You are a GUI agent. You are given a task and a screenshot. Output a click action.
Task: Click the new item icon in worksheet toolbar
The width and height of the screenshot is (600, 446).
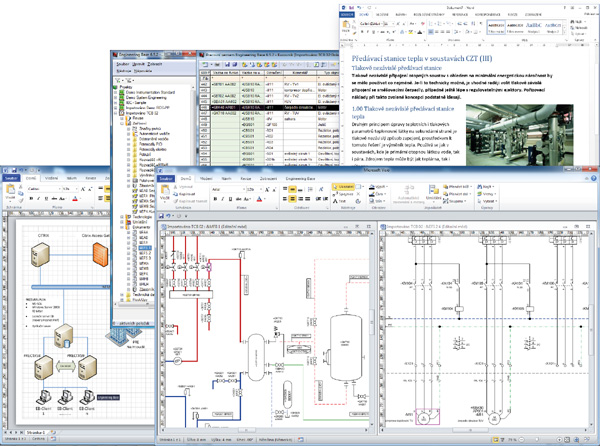205,65
